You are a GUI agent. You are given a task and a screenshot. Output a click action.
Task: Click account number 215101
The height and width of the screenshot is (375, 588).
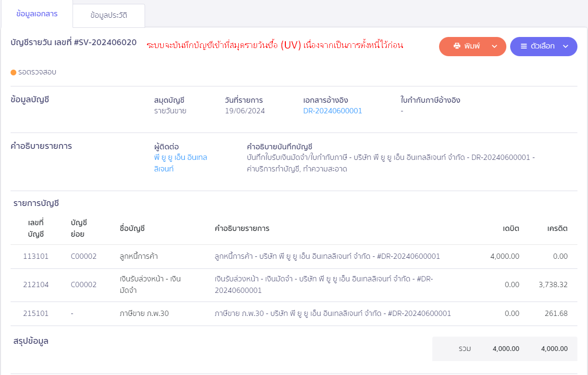[36, 314]
